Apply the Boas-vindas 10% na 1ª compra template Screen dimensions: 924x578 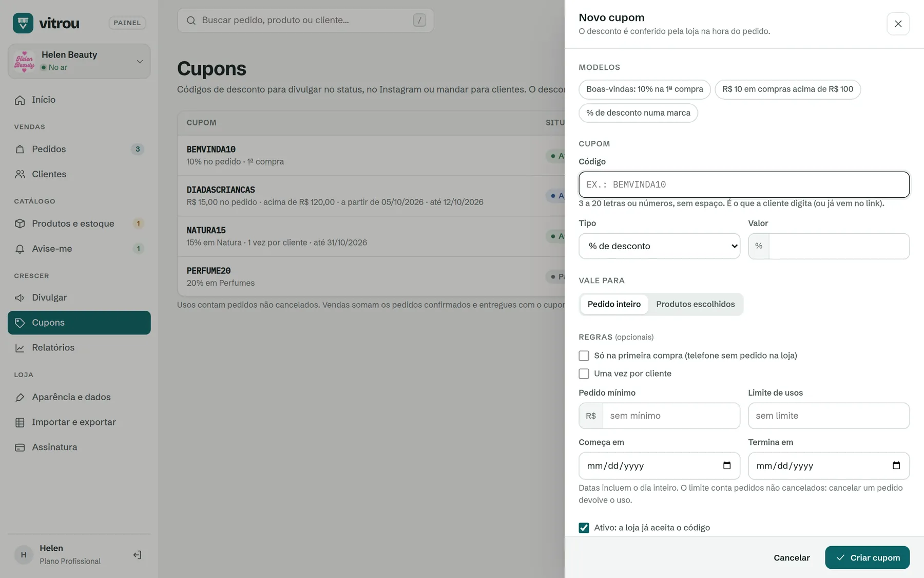click(x=645, y=89)
